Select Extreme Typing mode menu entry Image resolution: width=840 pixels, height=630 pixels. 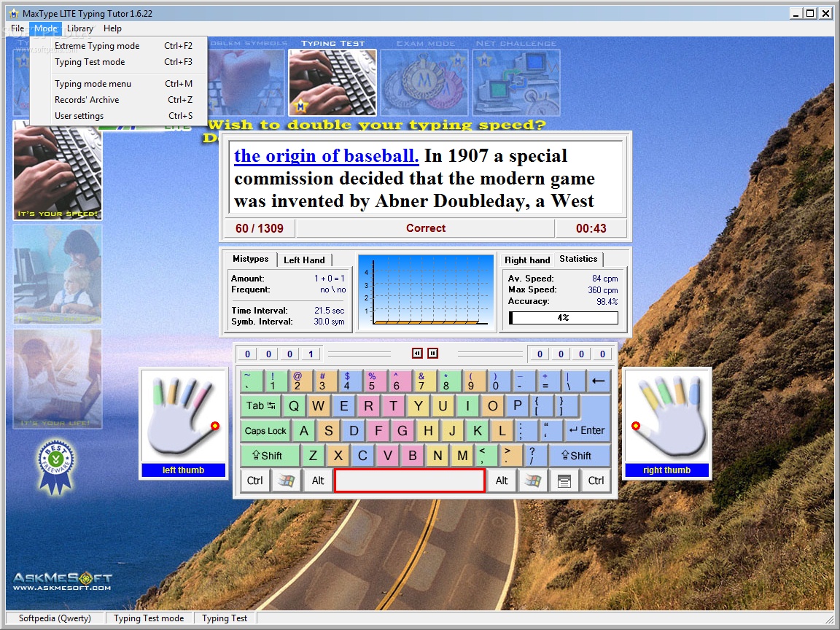[119, 46]
